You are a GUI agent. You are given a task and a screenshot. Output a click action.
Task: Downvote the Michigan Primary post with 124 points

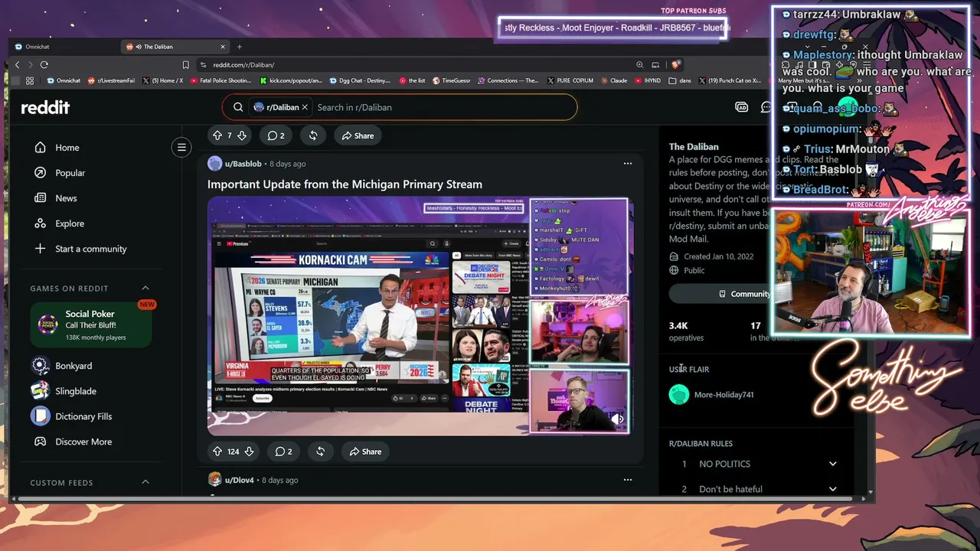point(249,452)
